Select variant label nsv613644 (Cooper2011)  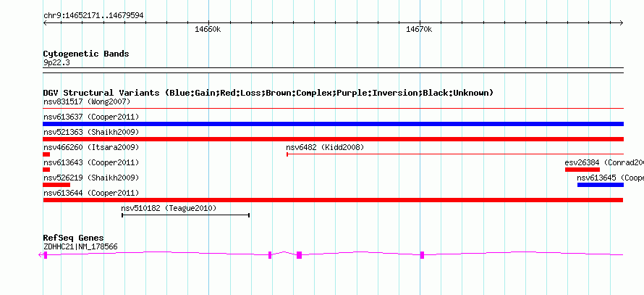tap(91, 193)
